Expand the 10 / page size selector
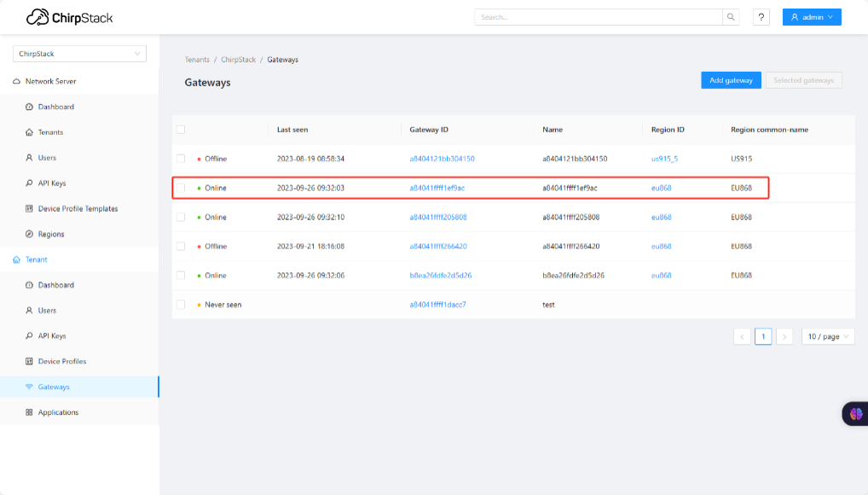The image size is (868, 495). click(x=826, y=335)
